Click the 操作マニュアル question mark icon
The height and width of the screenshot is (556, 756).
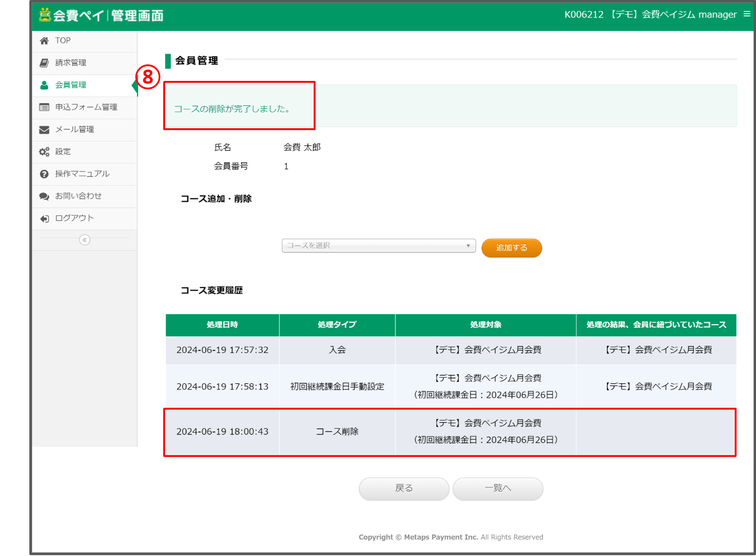(x=44, y=174)
